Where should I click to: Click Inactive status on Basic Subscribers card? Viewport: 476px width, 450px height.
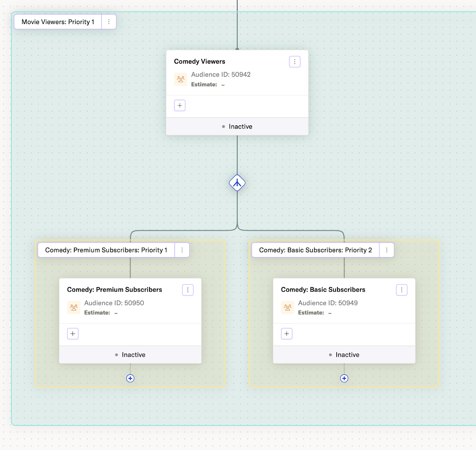[x=344, y=355]
